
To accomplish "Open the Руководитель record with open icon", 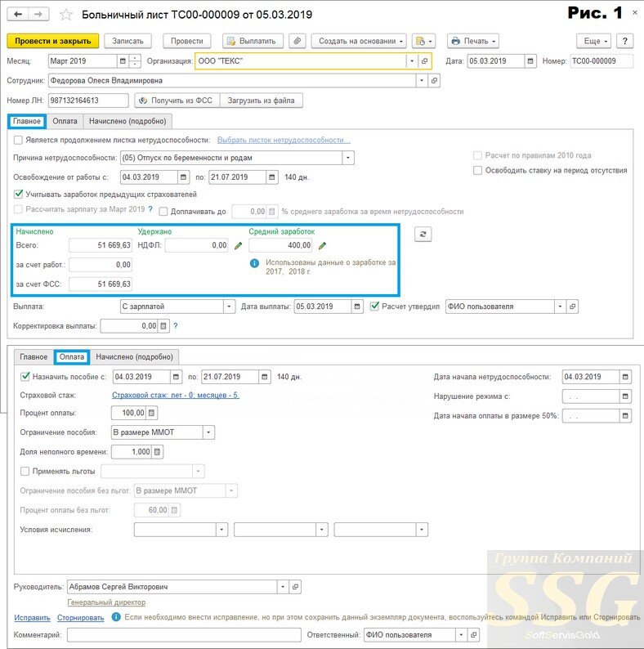I will click(295, 587).
